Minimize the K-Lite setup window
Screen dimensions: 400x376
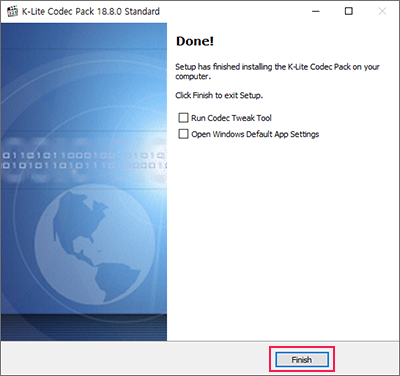point(316,11)
